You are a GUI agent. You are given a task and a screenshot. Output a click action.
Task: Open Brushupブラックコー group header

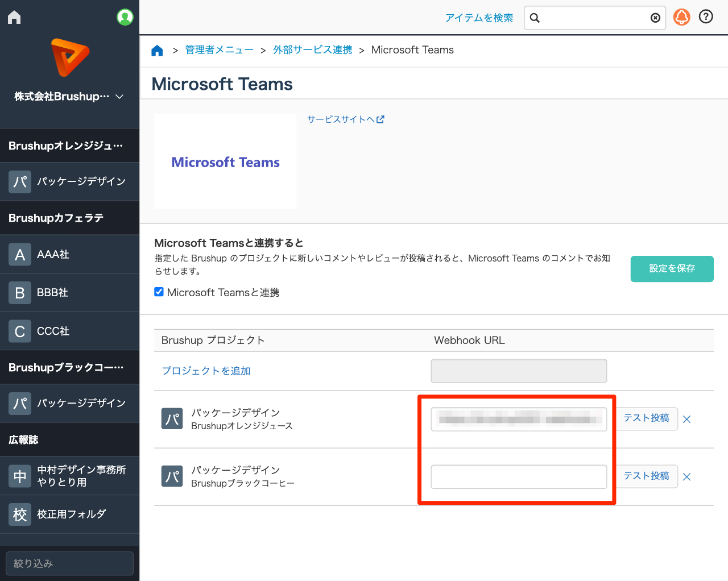tap(69, 367)
